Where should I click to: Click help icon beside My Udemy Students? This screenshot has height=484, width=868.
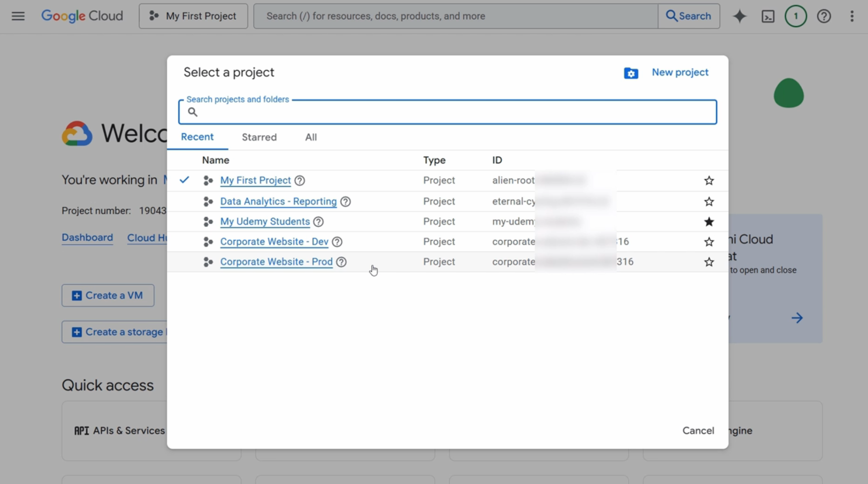click(x=319, y=222)
